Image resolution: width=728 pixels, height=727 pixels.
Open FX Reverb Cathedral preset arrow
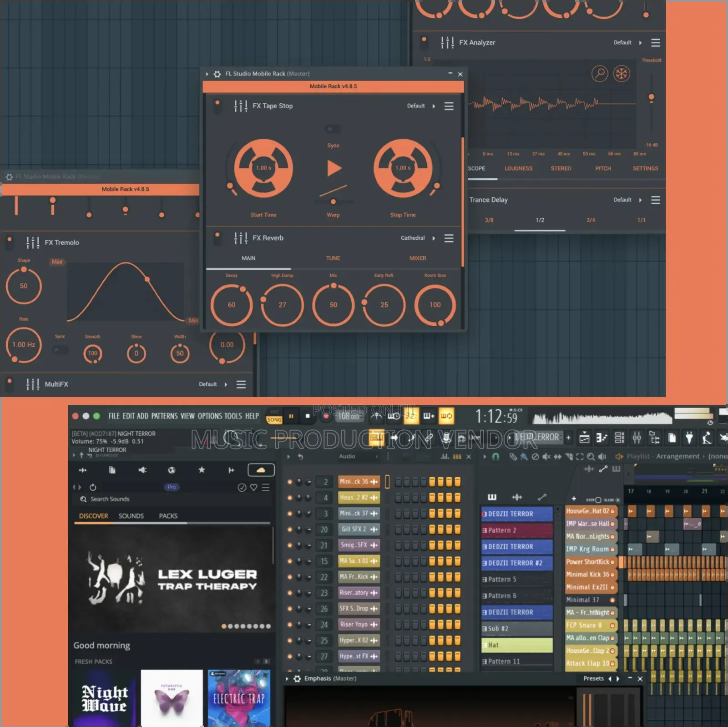(x=434, y=238)
